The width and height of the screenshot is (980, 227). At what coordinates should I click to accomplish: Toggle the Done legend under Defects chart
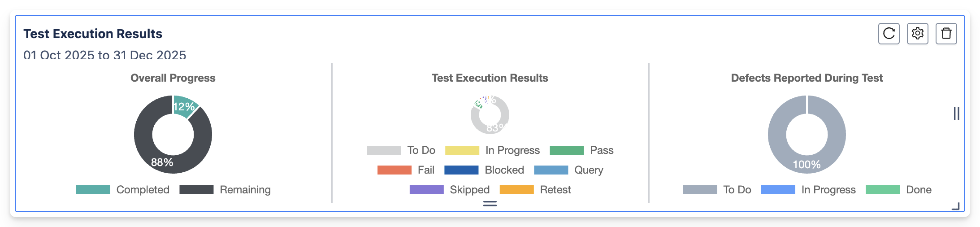click(x=898, y=190)
